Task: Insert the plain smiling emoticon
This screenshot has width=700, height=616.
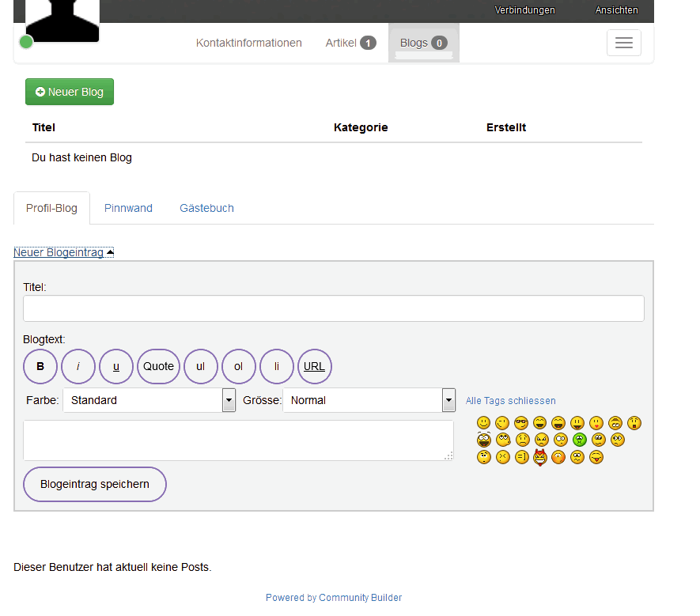Action: [483, 423]
